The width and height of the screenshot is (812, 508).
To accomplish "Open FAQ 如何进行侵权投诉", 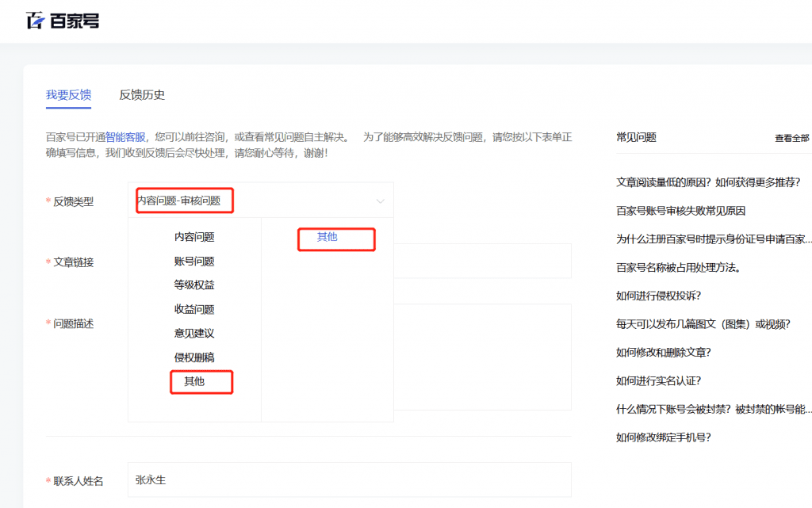I will (658, 296).
